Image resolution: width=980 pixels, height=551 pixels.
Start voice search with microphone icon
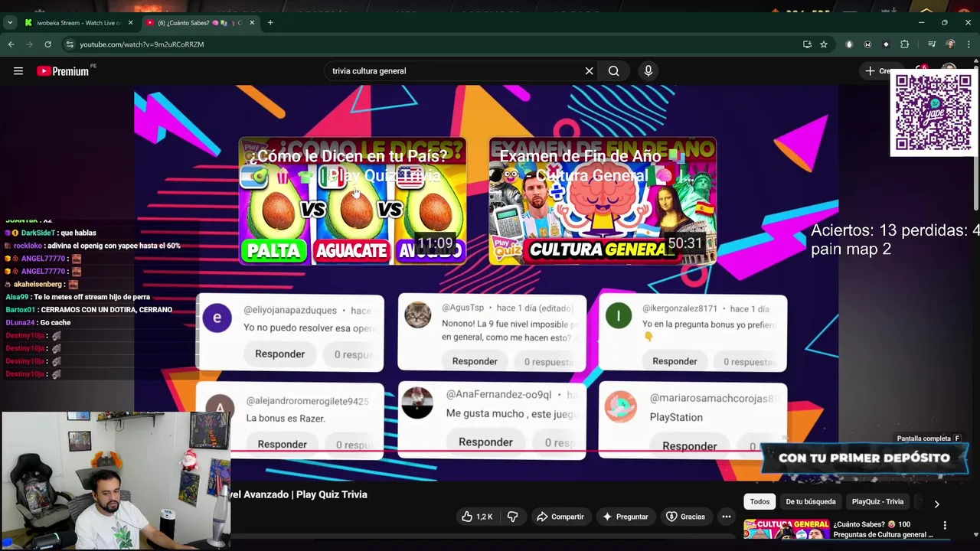click(648, 71)
